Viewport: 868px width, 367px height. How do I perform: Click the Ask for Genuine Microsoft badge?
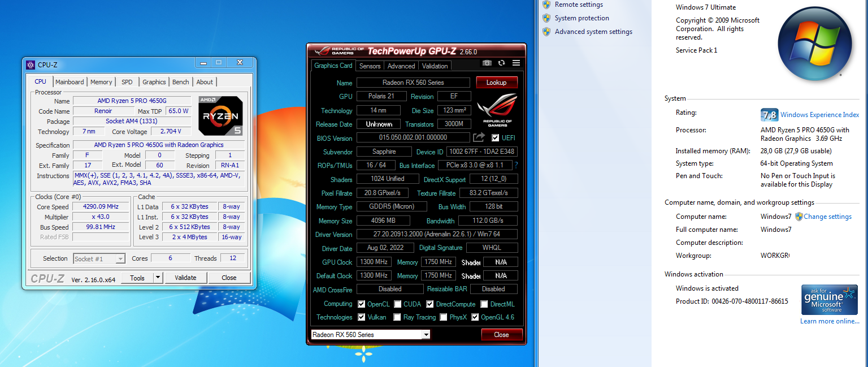coord(830,299)
